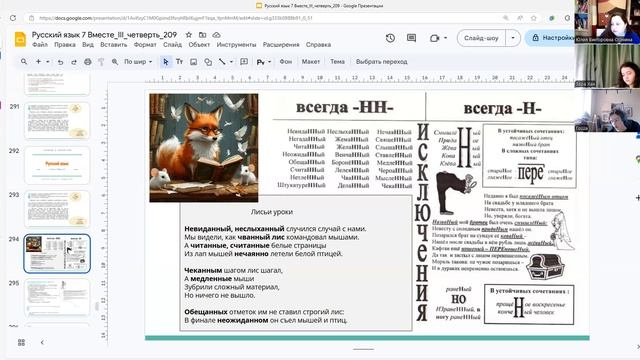Click the browser address bar
Screen dimensions: 640x360
(261, 18)
